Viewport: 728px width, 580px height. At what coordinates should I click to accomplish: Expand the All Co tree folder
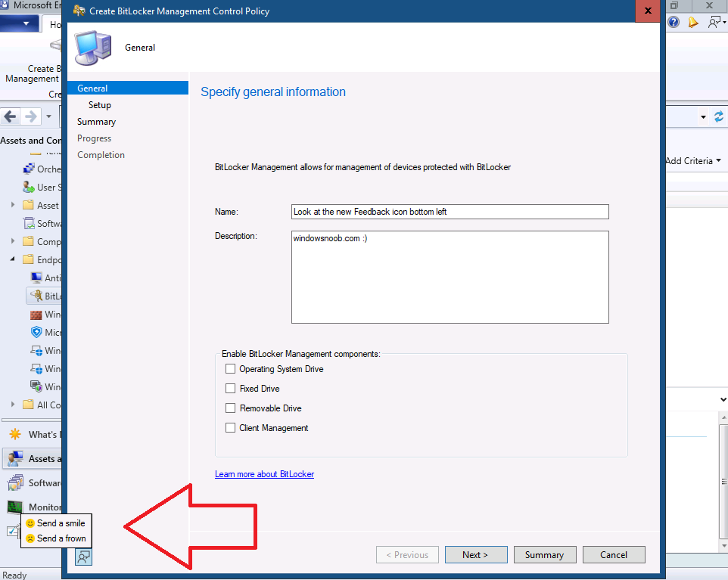coord(13,404)
